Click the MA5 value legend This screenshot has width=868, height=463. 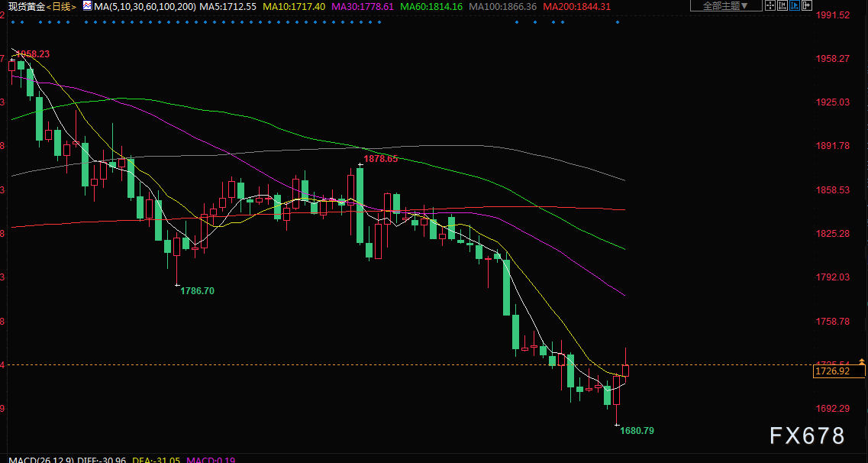click(227, 7)
